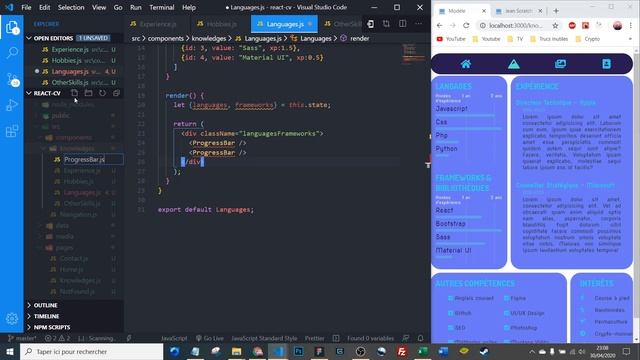
Task: Open the Windows Start menu
Action: [x=10, y=351]
